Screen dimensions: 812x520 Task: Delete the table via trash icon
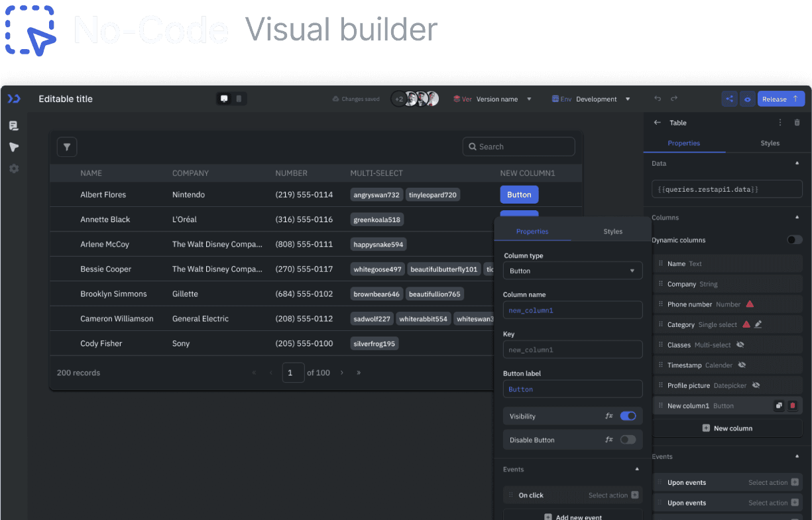(x=797, y=123)
